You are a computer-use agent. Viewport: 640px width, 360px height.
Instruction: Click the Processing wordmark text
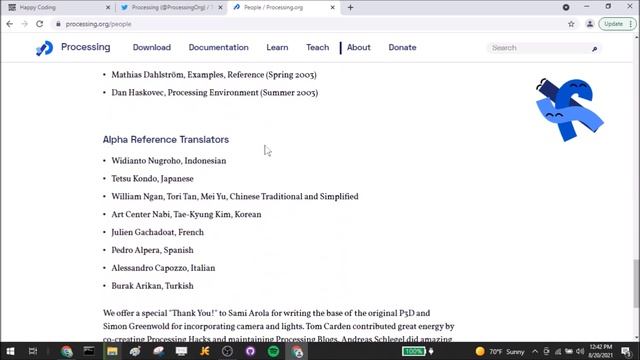(86, 47)
